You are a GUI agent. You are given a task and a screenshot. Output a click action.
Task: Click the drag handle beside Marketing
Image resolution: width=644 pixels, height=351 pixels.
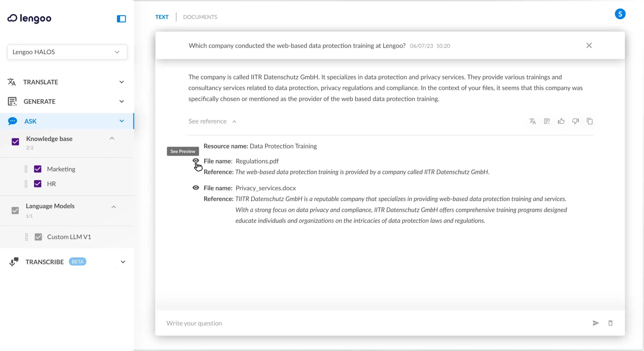point(26,169)
